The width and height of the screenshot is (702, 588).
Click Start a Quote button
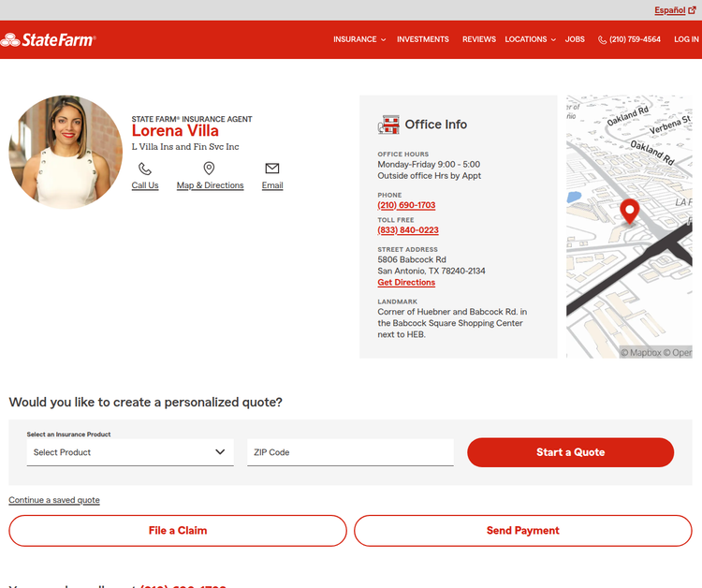[x=570, y=452]
